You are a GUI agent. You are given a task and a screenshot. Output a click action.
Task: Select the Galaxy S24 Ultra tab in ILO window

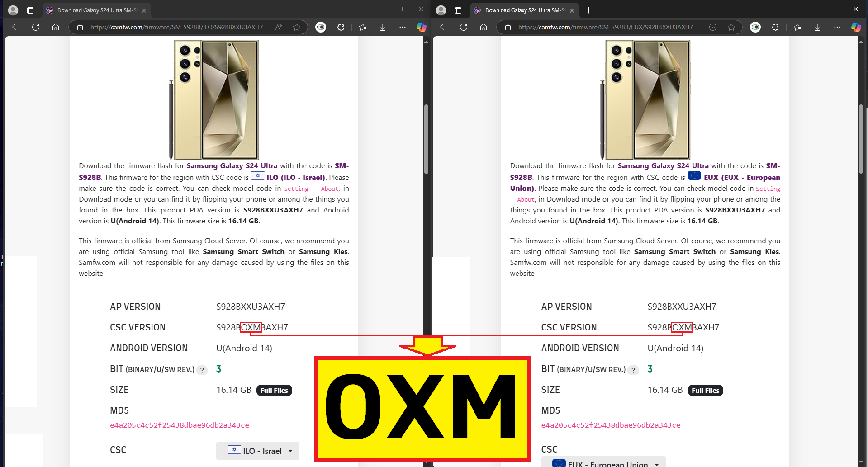click(97, 10)
